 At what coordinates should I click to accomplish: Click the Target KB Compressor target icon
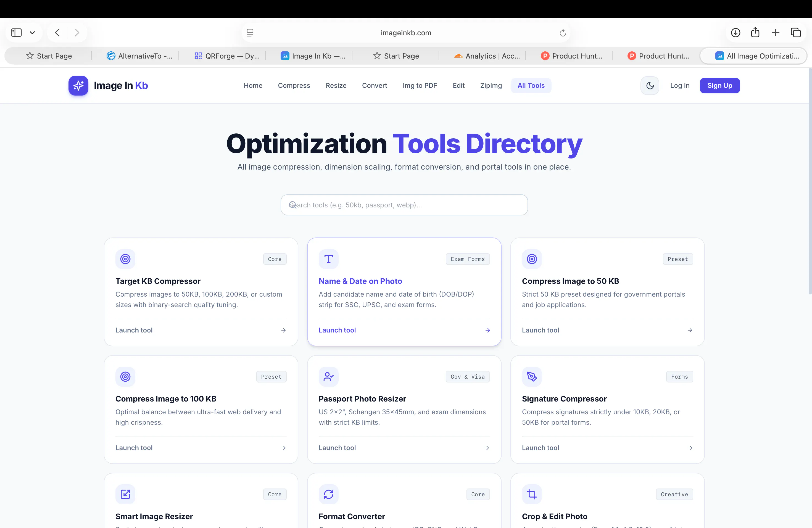125,259
